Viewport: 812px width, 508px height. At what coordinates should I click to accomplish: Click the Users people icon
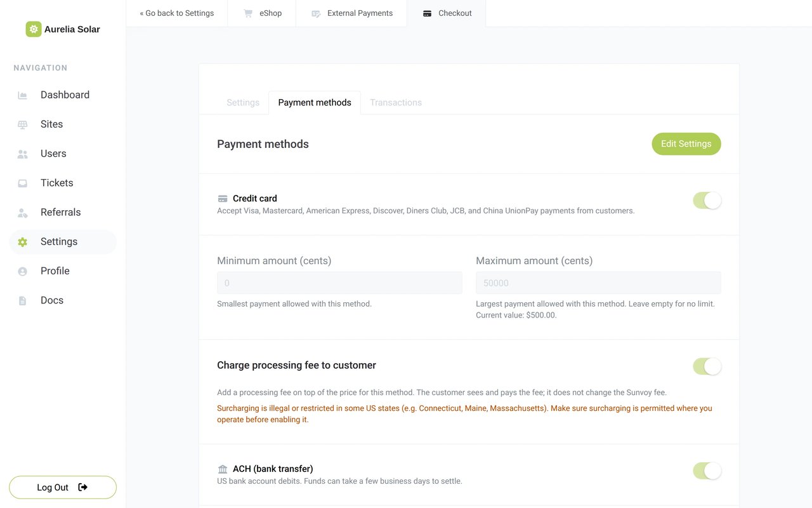pos(23,154)
